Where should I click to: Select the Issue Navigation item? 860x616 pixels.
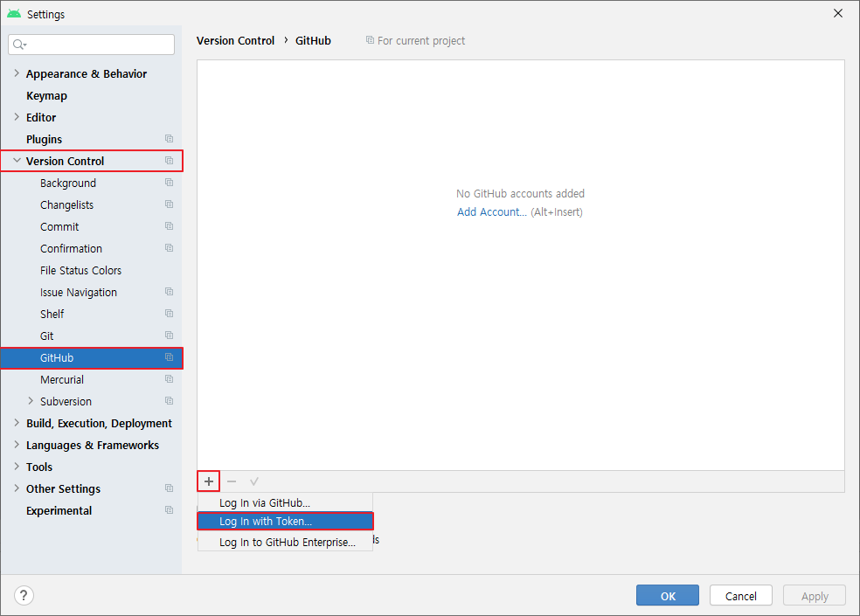coord(79,293)
